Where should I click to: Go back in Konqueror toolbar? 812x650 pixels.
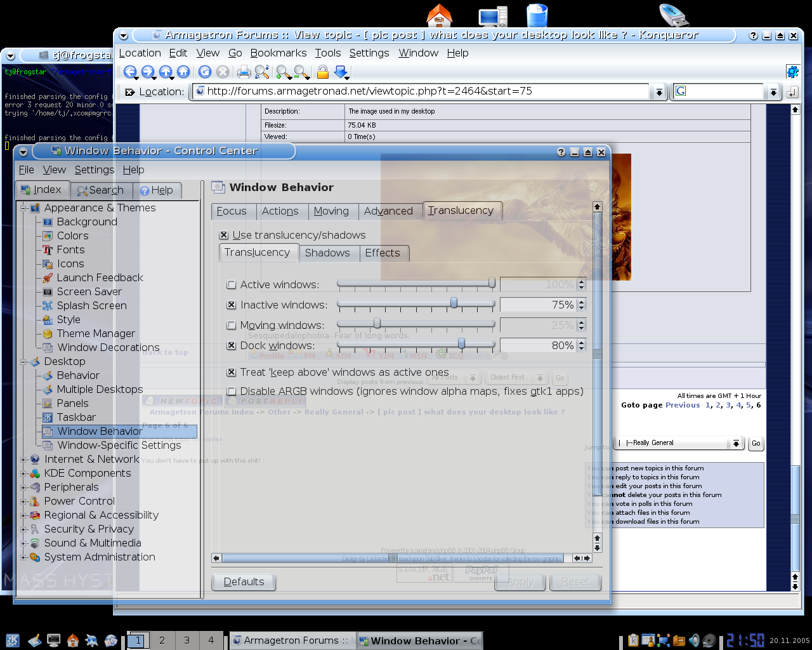[x=130, y=72]
